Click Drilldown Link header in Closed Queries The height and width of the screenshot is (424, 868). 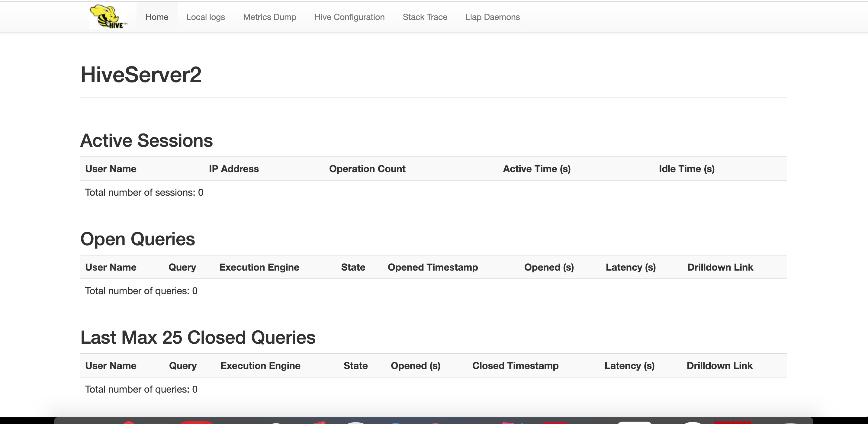pyautogui.click(x=719, y=366)
